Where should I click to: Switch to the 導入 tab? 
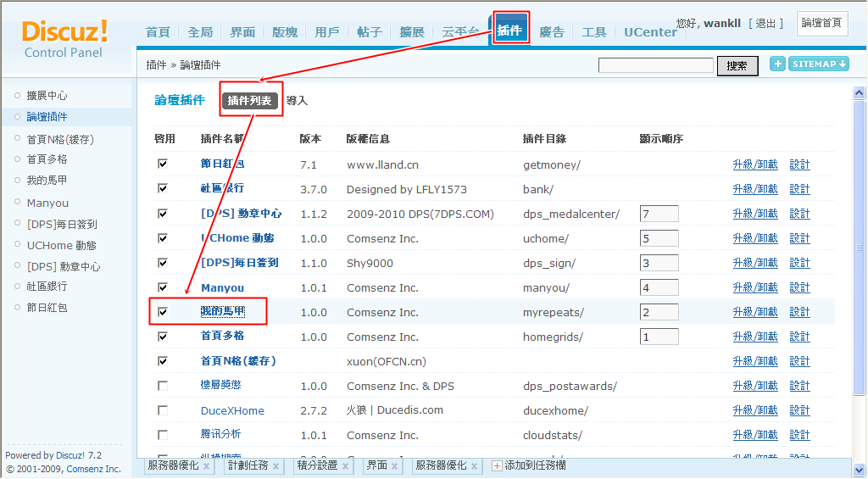[297, 101]
